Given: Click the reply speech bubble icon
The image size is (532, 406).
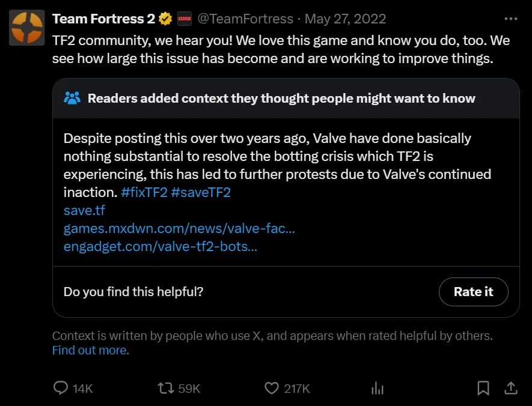Looking at the screenshot, I should pyautogui.click(x=61, y=389).
